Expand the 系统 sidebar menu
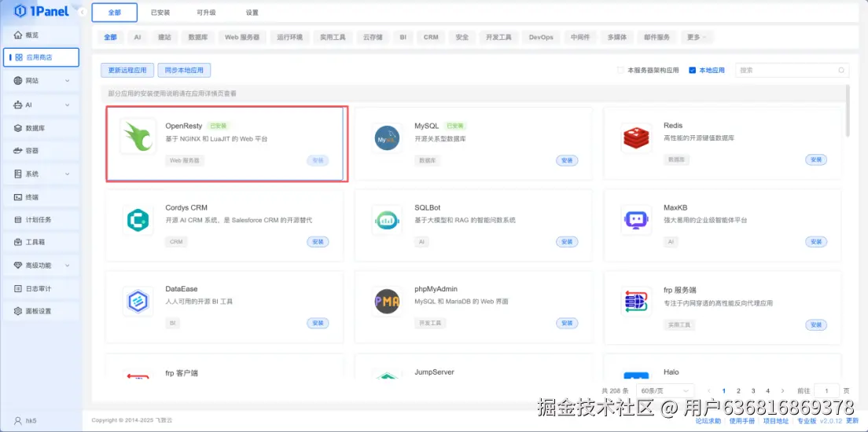 [x=68, y=174]
